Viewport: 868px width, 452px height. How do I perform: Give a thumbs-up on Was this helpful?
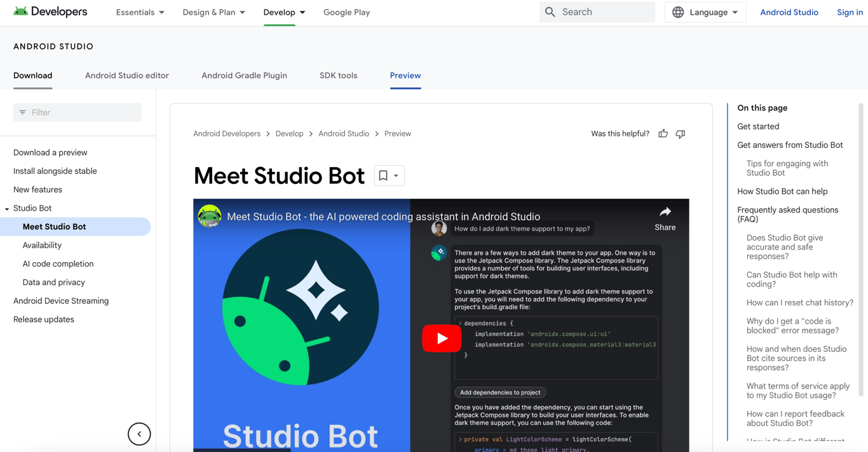[663, 133]
